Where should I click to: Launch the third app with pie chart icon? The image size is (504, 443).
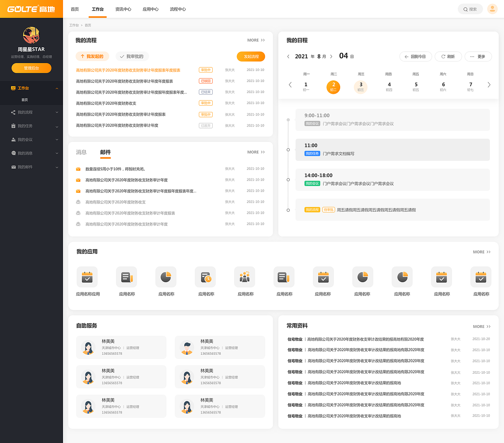pos(166,277)
